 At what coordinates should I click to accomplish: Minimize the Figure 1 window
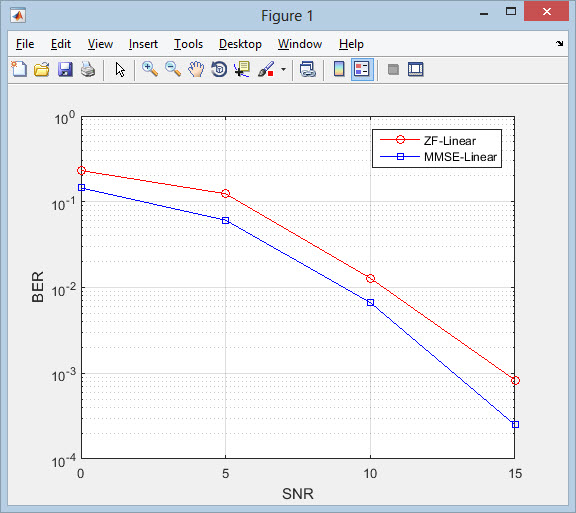point(484,13)
